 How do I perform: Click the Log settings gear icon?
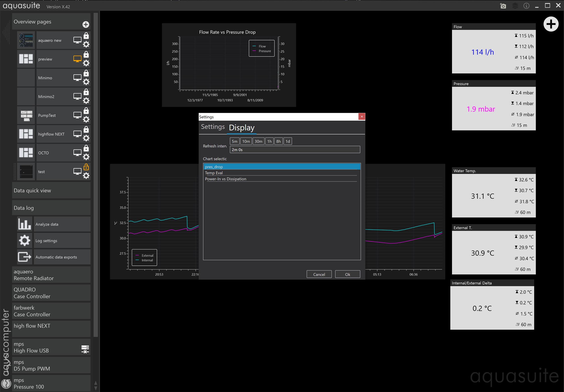[x=25, y=241]
